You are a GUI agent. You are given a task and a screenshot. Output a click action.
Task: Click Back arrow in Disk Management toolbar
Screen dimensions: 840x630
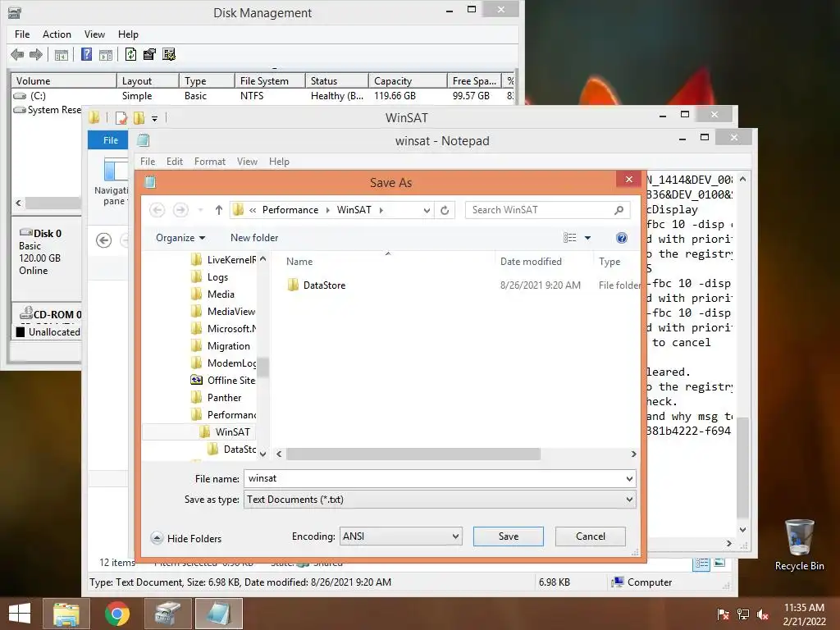click(x=17, y=54)
